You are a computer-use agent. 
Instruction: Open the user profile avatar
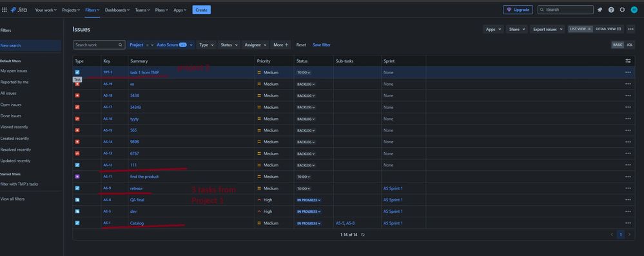(634, 10)
